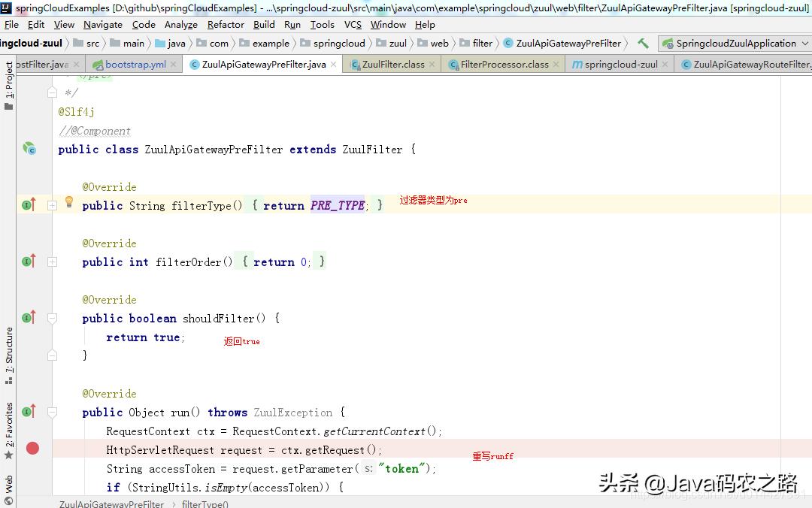This screenshot has height=508, width=812.
Task: Run build with the hammer icon
Action: coord(644,43)
